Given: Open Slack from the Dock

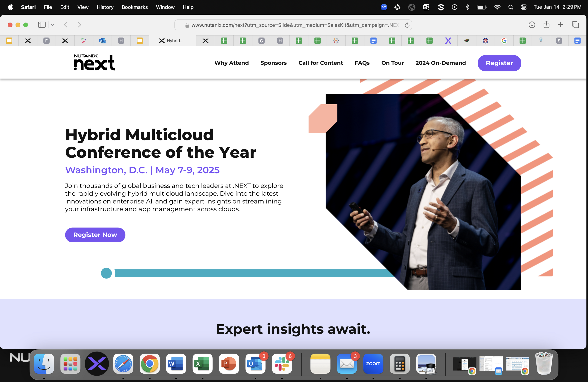Looking at the screenshot, I should pos(282,363).
